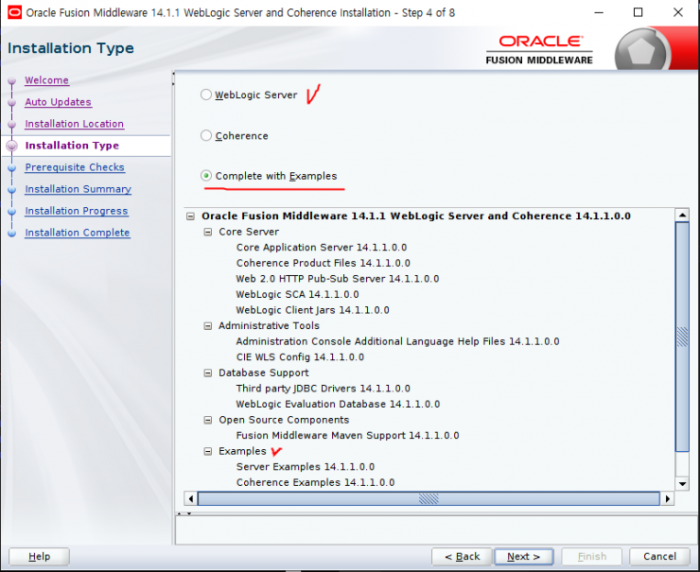Click the message pane below the tree
Screen dimensions: 700x572
click(x=437, y=530)
